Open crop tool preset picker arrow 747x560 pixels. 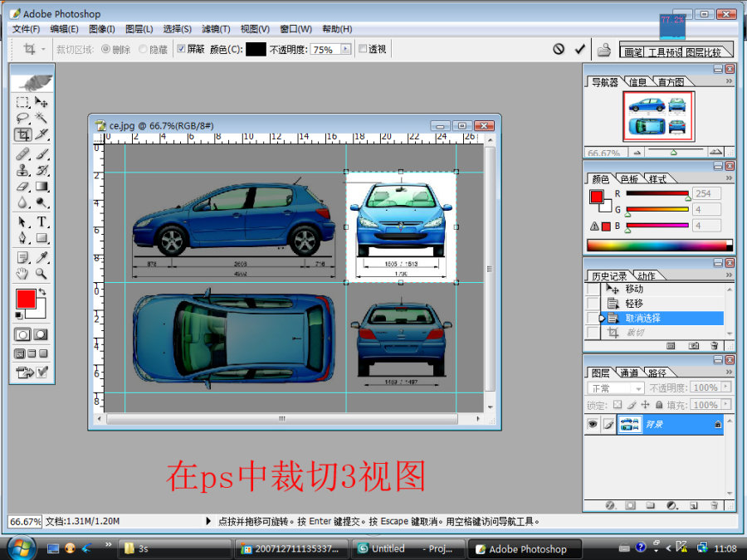tap(43, 49)
